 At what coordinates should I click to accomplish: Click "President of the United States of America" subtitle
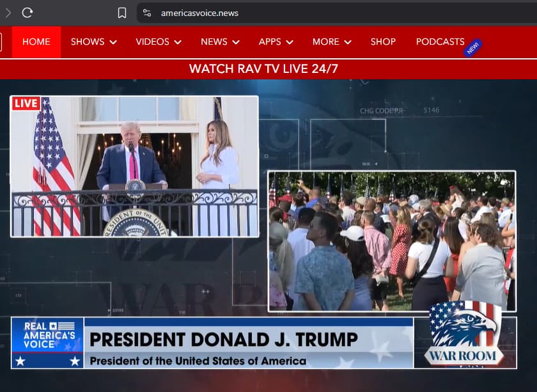click(198, 361)
